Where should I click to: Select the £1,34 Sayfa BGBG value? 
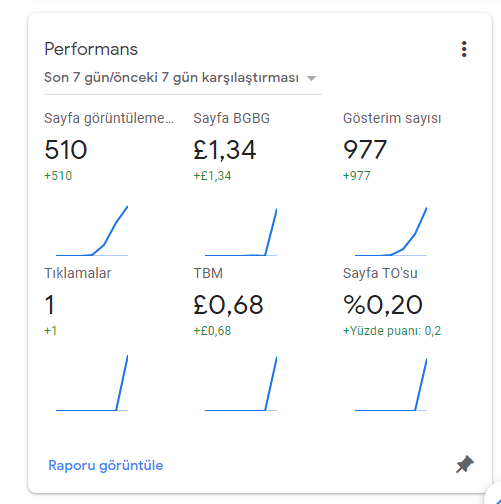click(x=225, y=150)
